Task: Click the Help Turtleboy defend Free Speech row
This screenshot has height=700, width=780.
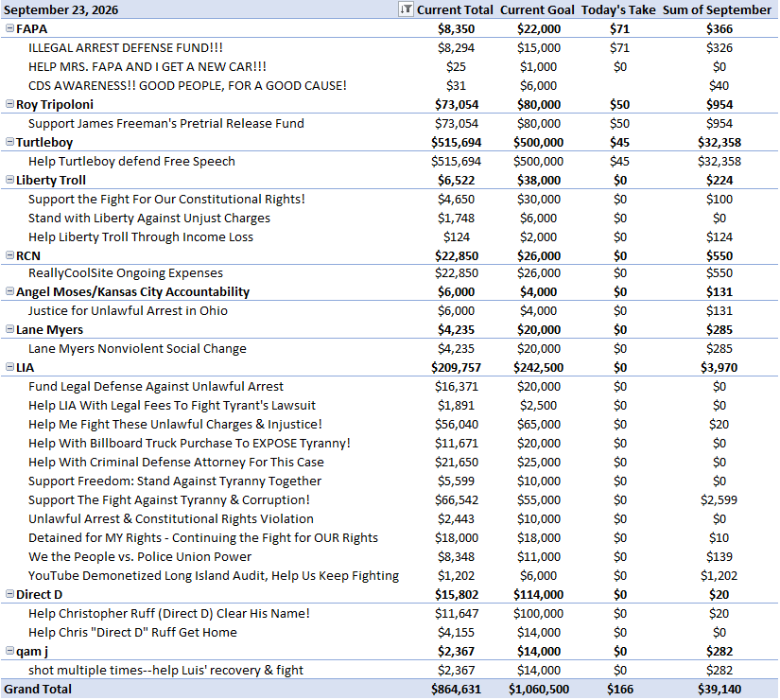Action: point(390,162)
